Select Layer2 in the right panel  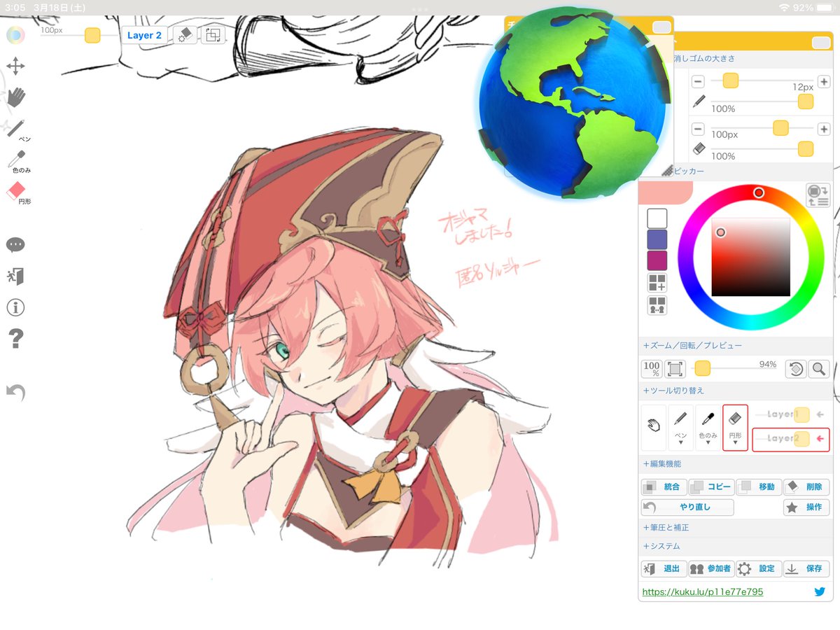point(791,440)
